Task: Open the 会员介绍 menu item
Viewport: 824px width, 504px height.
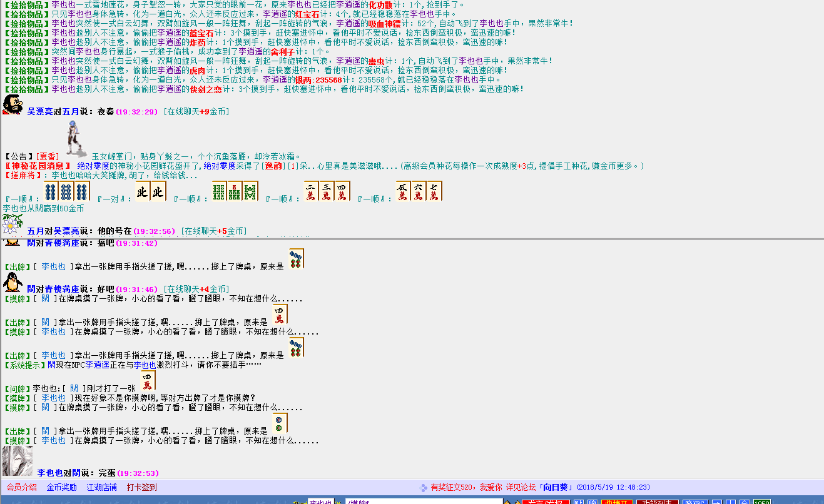Action: pyautogui.click(x=22, y=487)
